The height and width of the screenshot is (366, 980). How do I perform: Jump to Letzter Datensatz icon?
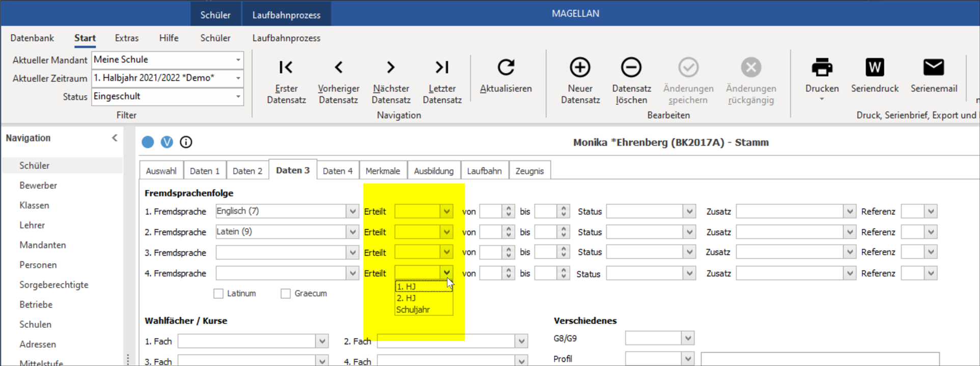coord(442,67)
